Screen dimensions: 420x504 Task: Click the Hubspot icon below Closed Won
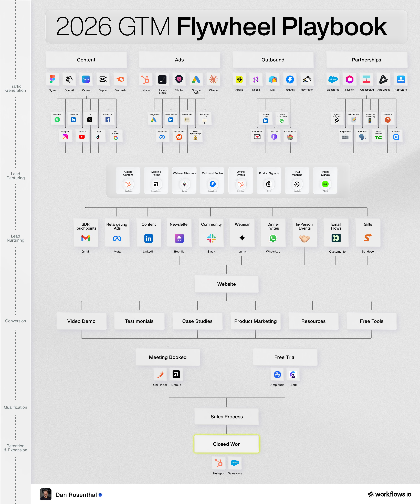tap(219, 463)
